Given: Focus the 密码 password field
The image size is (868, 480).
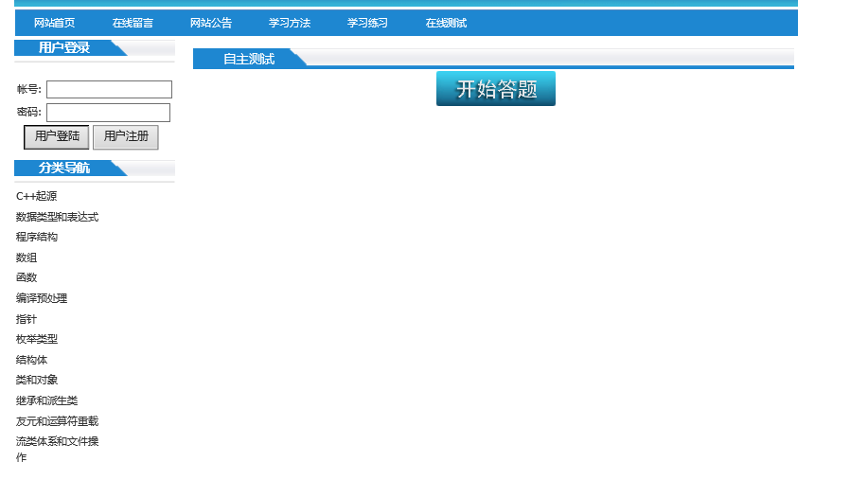Looking at the screenshot, I should point(109,113).
